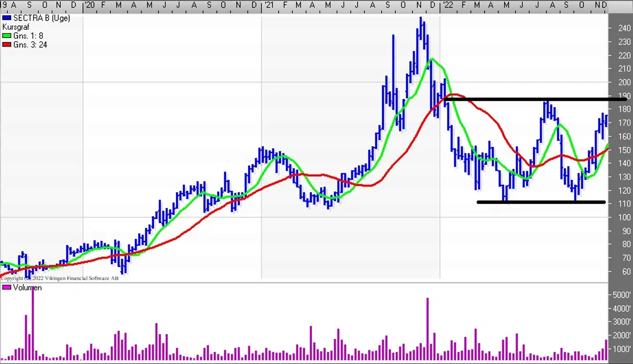
Task: Click the 5000' volume axis label
Action: (x=622, y=295)
